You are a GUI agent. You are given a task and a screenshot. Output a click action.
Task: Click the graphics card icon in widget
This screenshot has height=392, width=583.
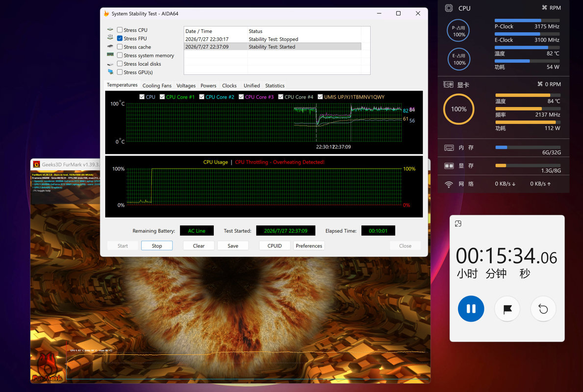448,84
